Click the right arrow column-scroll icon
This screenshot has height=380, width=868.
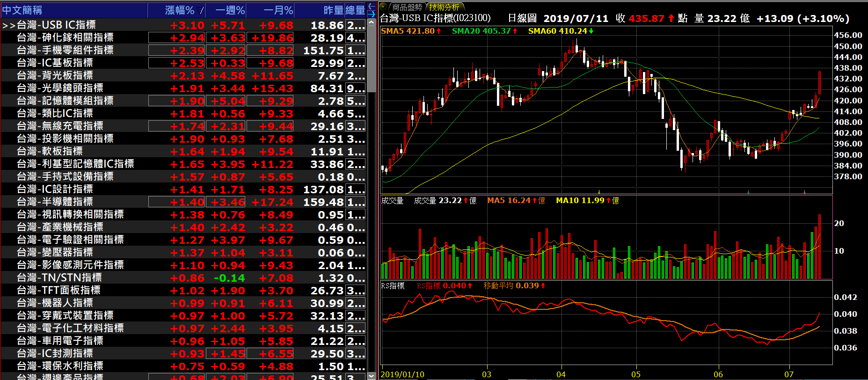[x=371, y=14]
